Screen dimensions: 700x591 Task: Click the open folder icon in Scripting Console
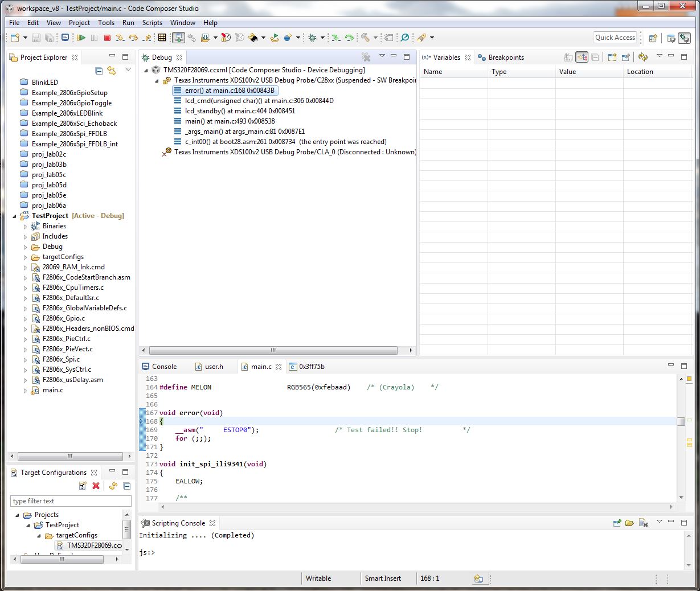click(629, 523)
